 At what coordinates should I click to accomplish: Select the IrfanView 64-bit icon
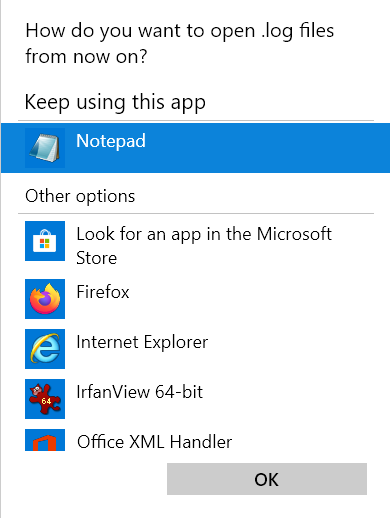coord(45,399)
